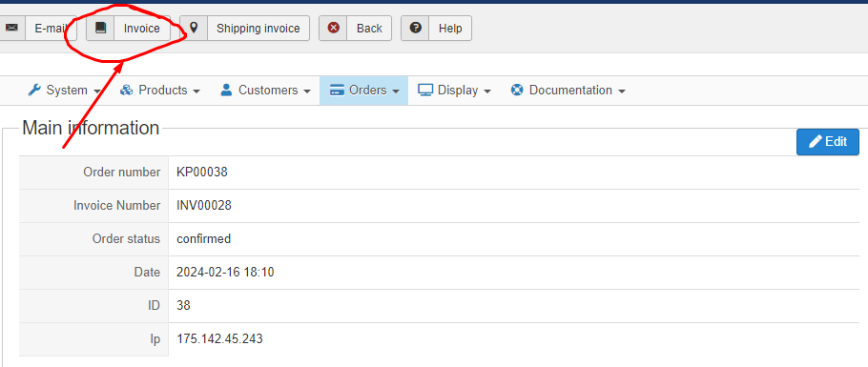Expand the Products dropdown caret

pyautogui.click(x=196, y=92)
